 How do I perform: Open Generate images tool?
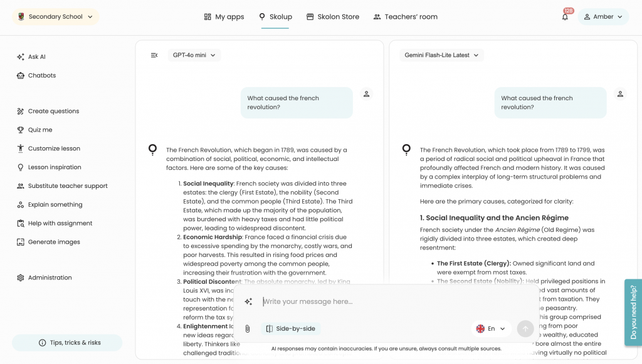(x=54, y=242)
